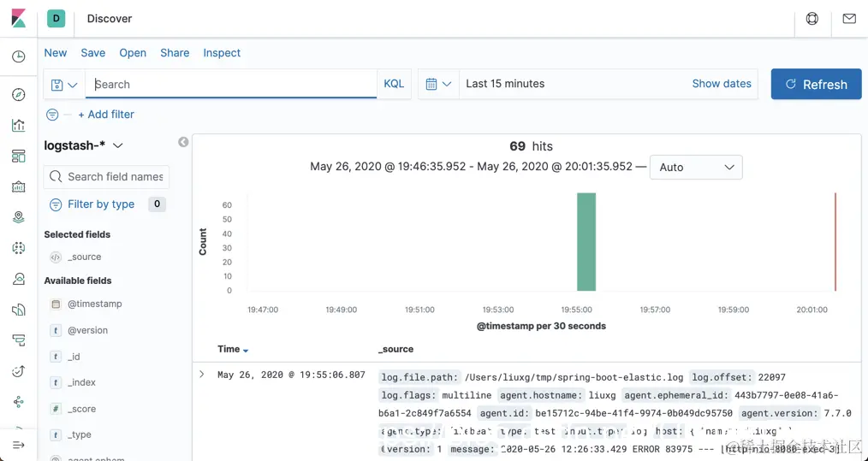Viewport: 868px width, 461px height.
Task: Open the newsfeed mail icon
Action: (x=848, y=18)
